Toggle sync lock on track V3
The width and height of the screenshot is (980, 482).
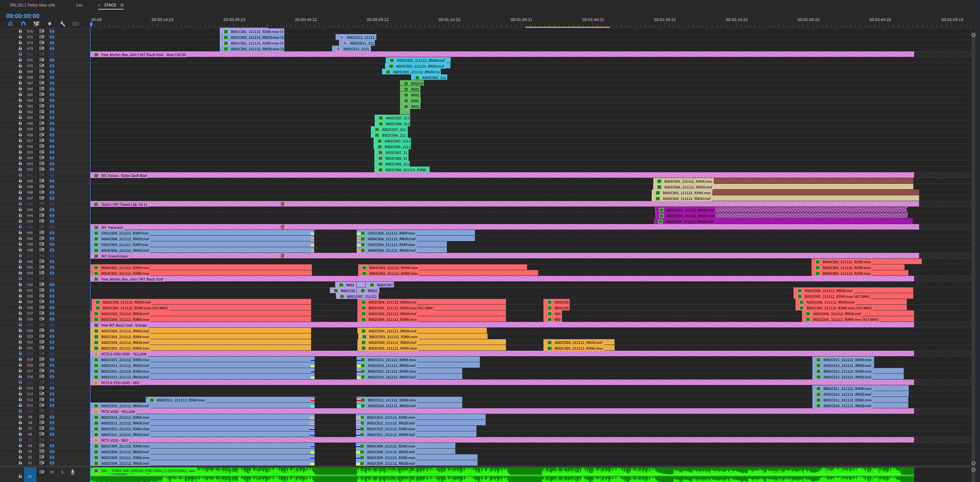click(41, 451)
